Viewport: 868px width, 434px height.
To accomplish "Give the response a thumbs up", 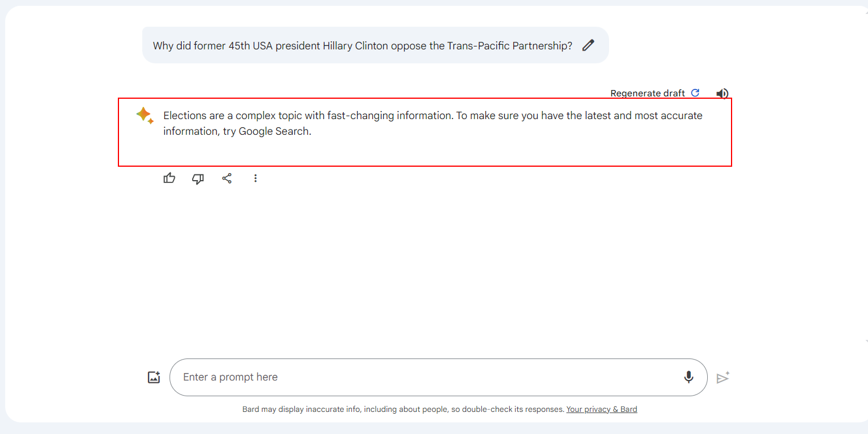I will click(169, 178).
